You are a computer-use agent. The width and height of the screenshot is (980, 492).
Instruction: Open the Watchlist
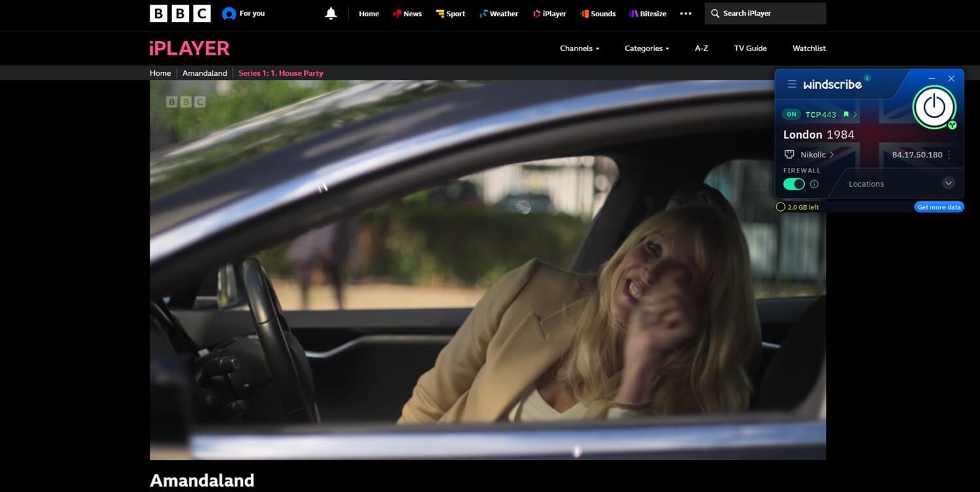pos(809,48)
